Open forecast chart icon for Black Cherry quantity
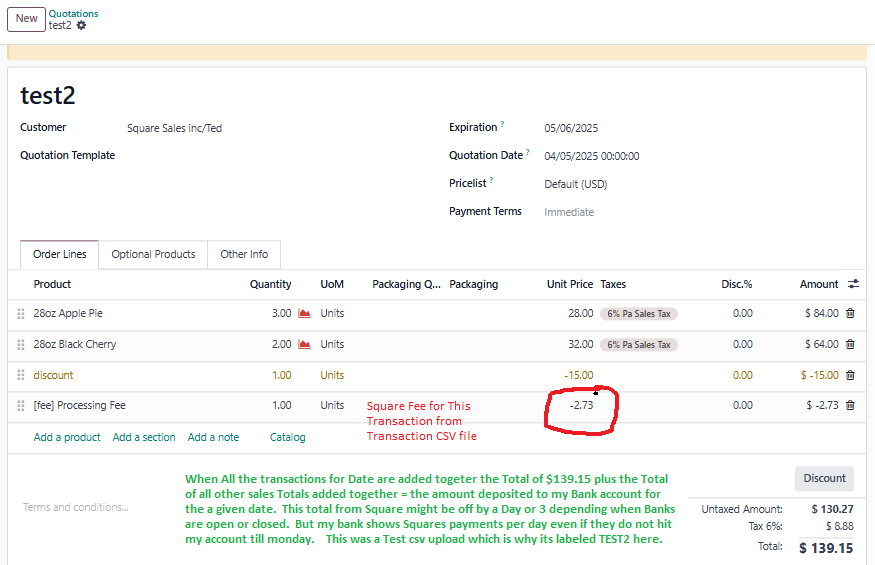875x565 pixels. point(304,344)
